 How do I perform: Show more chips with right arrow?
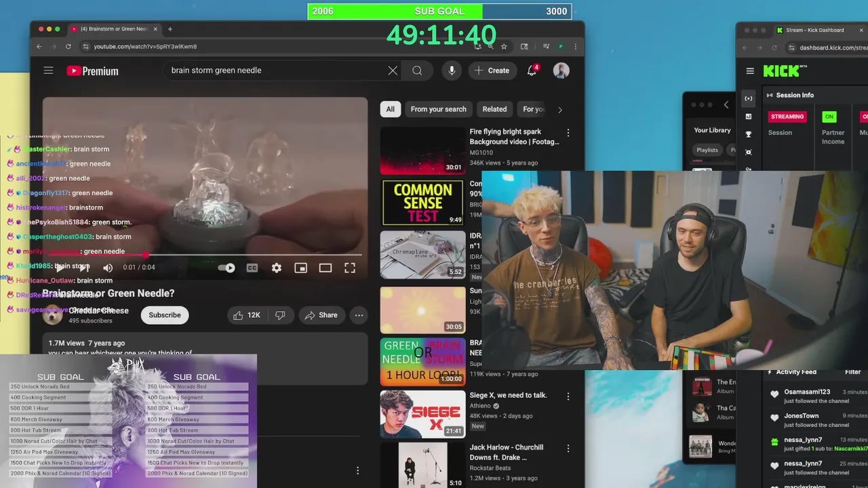(x=559, y=109)
